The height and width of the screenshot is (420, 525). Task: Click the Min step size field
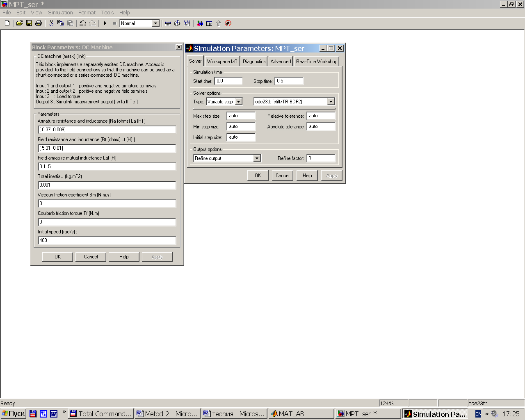(241, 126)
